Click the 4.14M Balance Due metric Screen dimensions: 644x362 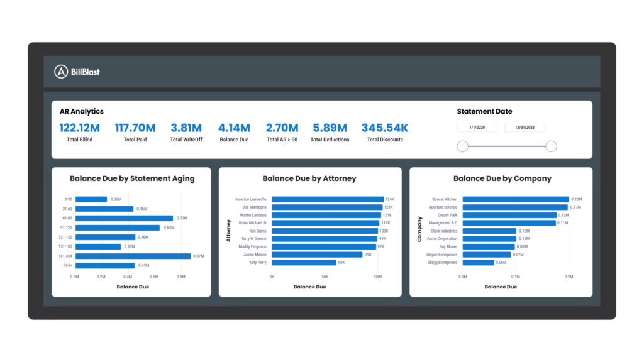(x=234, y=128)
